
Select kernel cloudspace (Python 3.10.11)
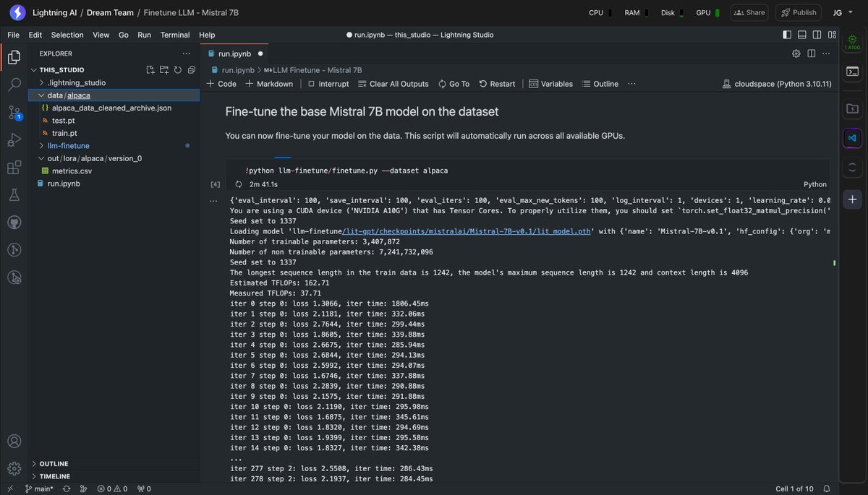(776, 84)
